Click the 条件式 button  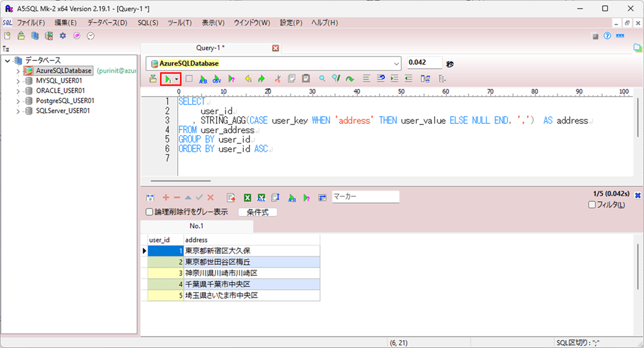pos(257,212)
